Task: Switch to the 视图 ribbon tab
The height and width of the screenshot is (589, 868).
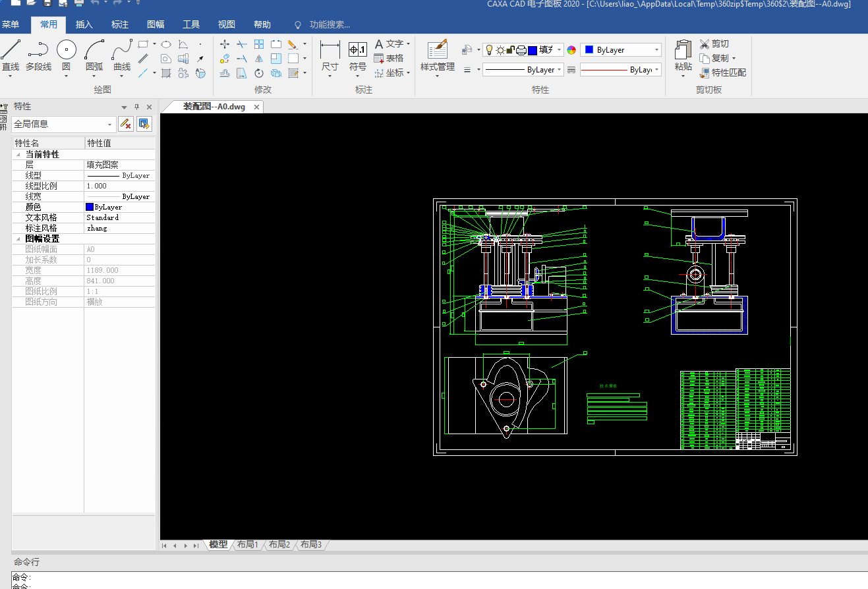Action: [x=227, y=25]
